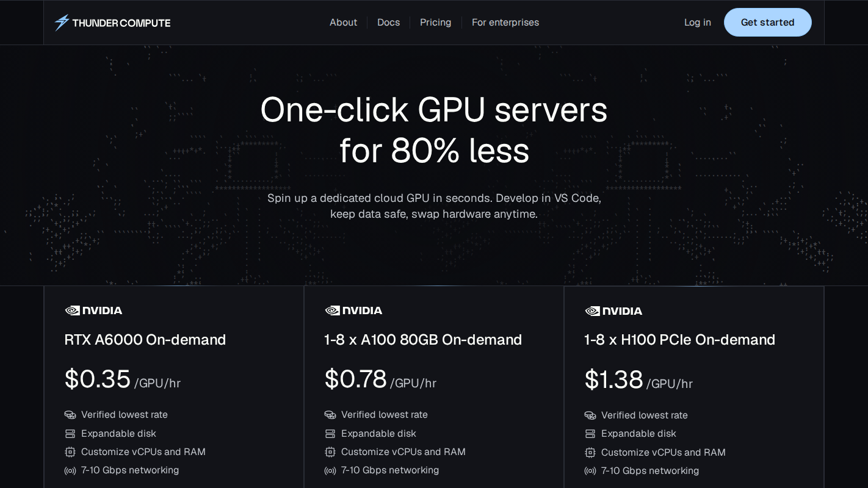Click Customize vCPUs and RAM in H100 card
Screen dimensions: 868x488
pos(664,453)
